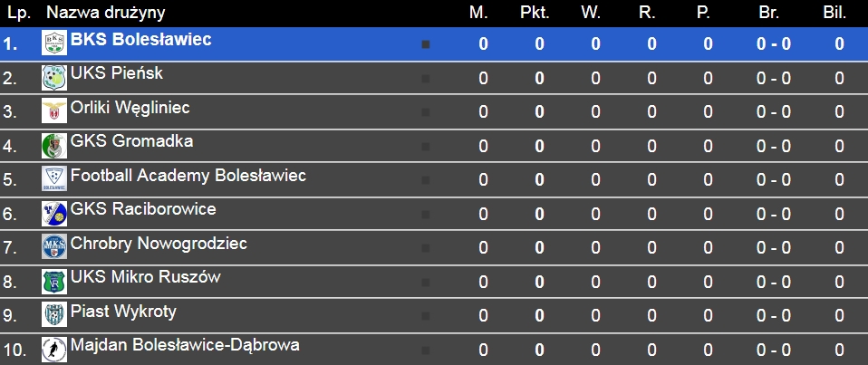This screenshot has width=868, height=365.
Task: Click the GKS Gromadka team crest
Action: 54,145
